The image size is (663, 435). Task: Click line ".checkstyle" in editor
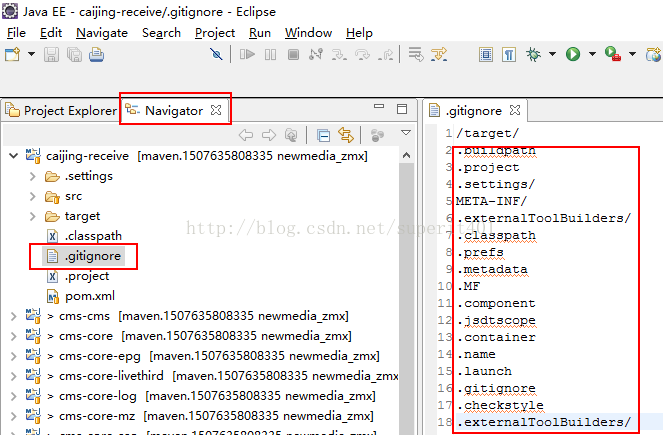[x=503, y=405]
